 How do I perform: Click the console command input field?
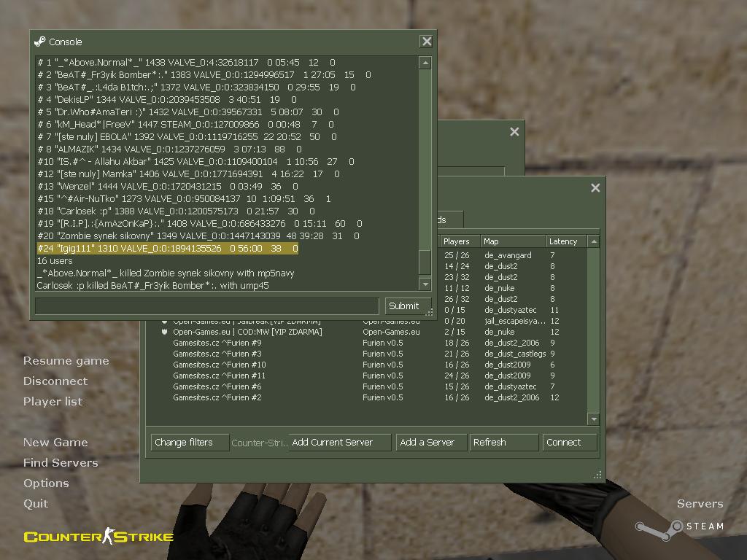point(207,306)
